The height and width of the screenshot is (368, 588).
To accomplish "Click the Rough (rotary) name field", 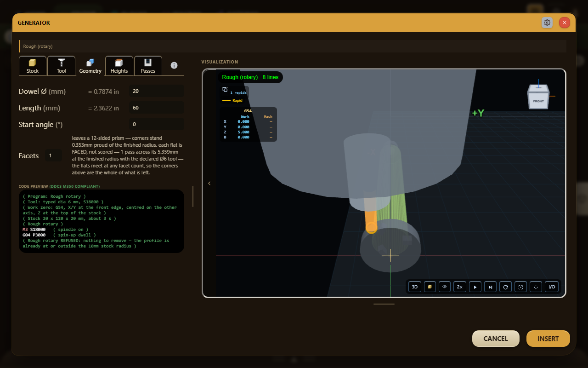I will [x=293, y=46].
